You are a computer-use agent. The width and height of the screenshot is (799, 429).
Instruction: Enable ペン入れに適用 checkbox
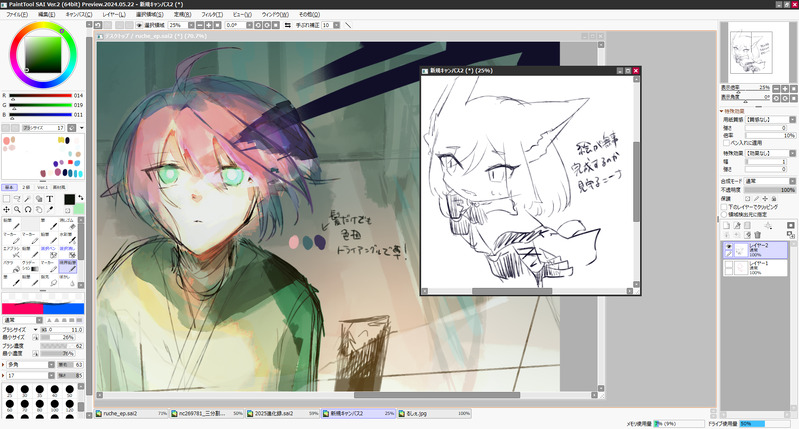(727, 143)
